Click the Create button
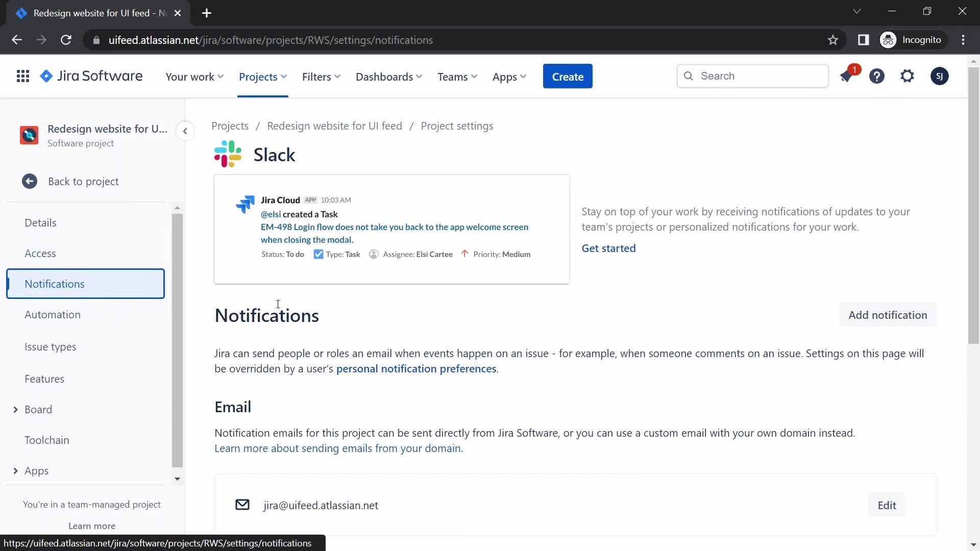 [568, 77]
